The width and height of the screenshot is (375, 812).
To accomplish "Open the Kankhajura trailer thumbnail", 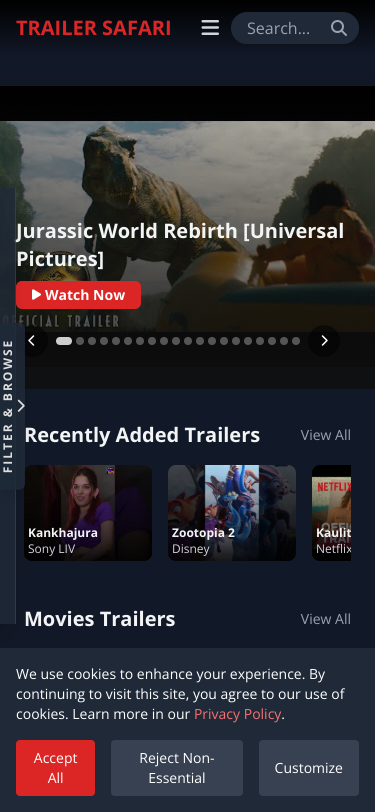I will point(88,513).
